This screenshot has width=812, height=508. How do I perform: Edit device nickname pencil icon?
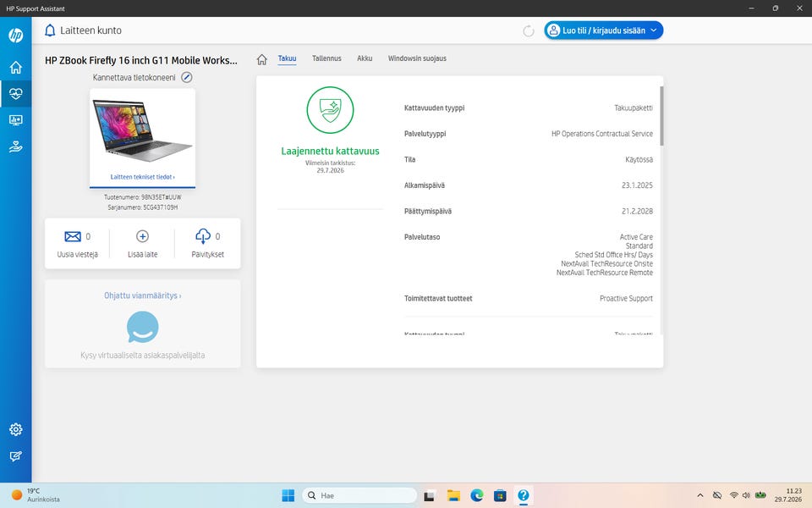click(186, 77)
